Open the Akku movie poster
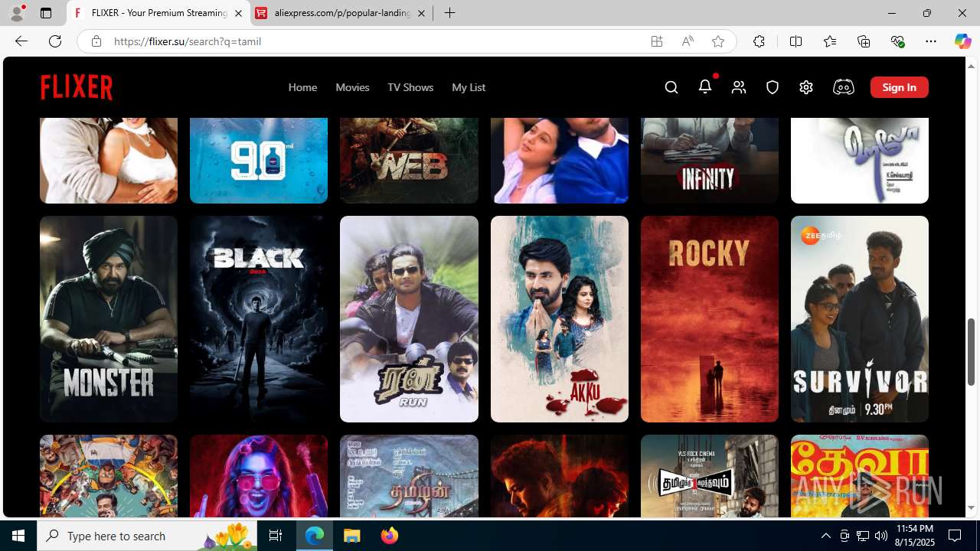This screenshot has width=980, height=551. coord(560,319)
